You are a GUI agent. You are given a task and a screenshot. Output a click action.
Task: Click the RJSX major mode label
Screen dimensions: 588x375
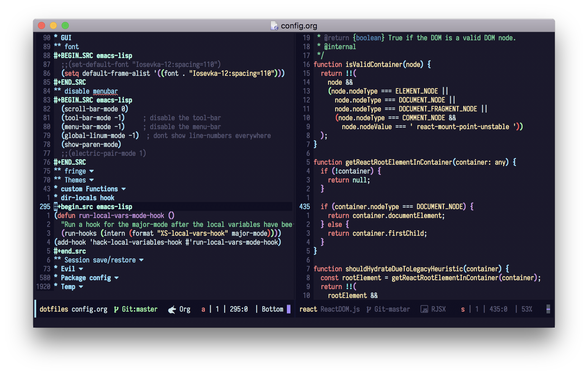tap(438, 309)
